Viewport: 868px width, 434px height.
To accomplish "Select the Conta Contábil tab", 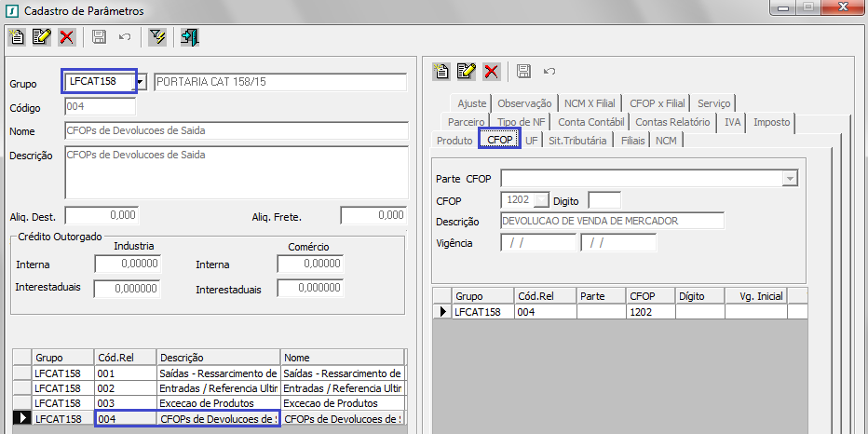I will coord(590,122).
